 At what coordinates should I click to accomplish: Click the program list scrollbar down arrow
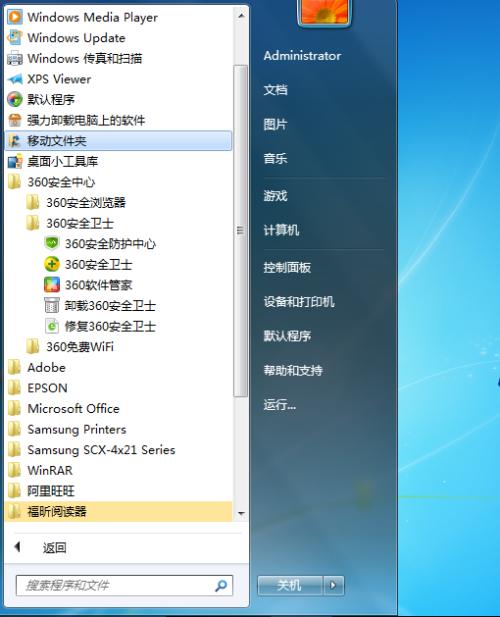click(241, 514)
